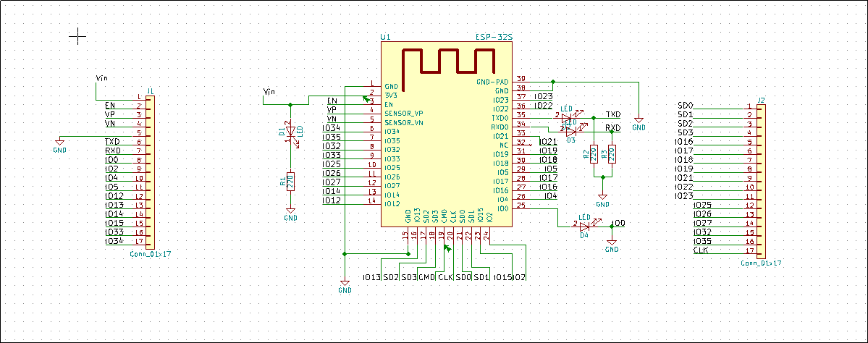Select the ESP-32S antenna graphic
Image resolution: width=868 pixels, height=343 pixels.
[448, 69]
